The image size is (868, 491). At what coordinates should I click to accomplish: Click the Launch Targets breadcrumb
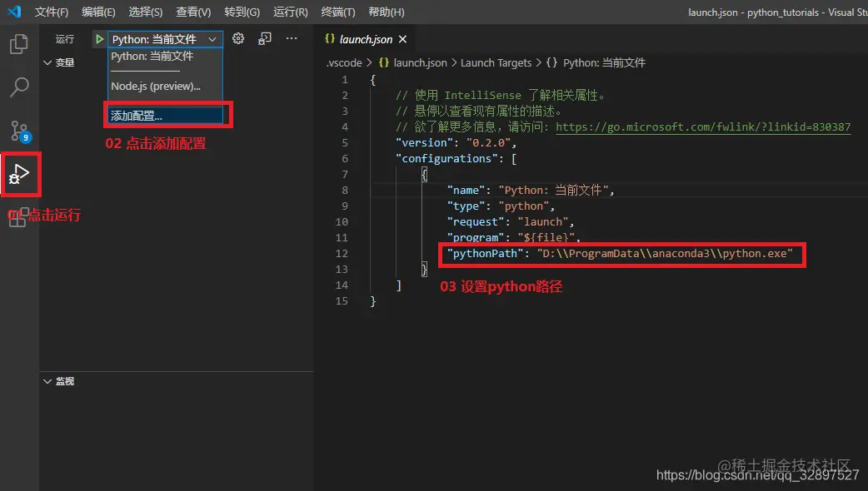[x=496, y=63]
